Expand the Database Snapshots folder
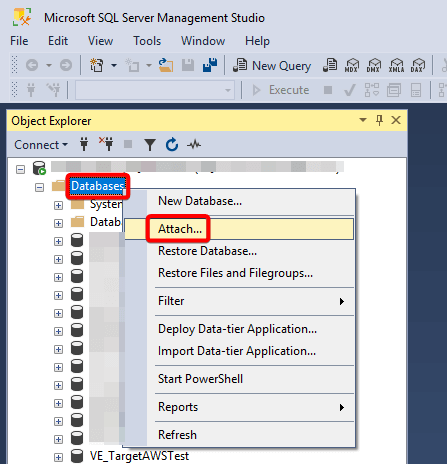Viewport: 447px width, 464px height. point(58,223)
